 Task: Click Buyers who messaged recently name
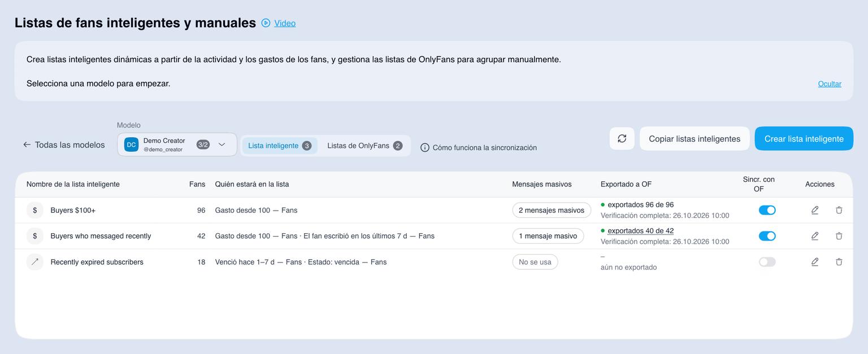tap(101, 236)
